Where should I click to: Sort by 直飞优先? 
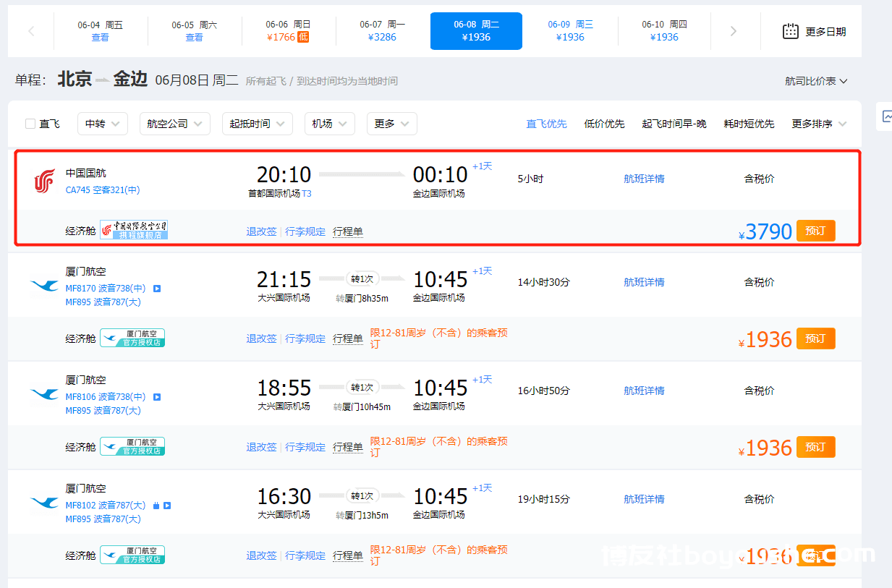pyautogui.click(x=547, y=124)
